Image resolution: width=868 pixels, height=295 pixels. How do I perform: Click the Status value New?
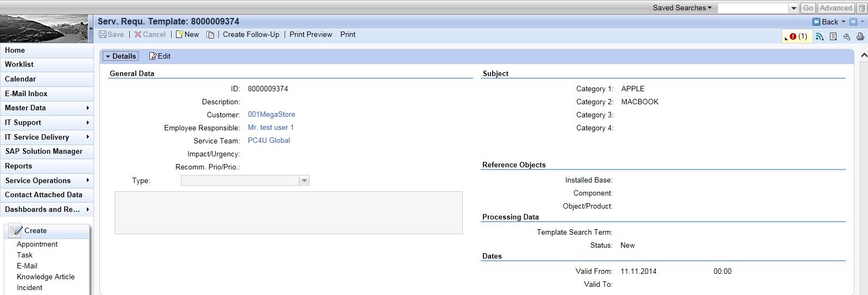627,245
